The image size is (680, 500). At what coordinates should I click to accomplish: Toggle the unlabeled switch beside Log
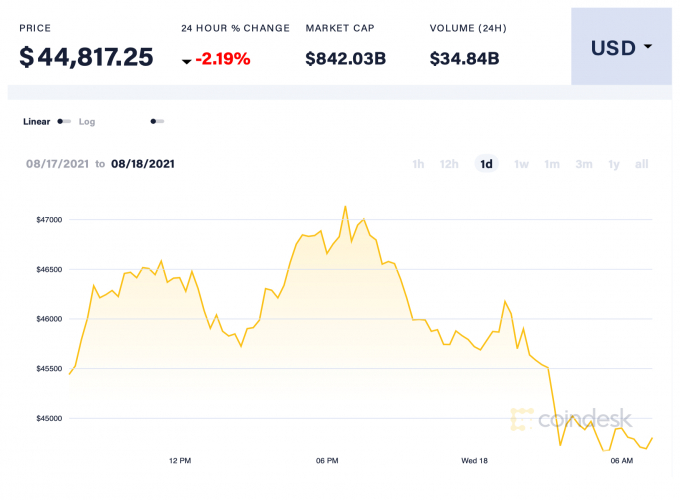click(x=157, y=121)
